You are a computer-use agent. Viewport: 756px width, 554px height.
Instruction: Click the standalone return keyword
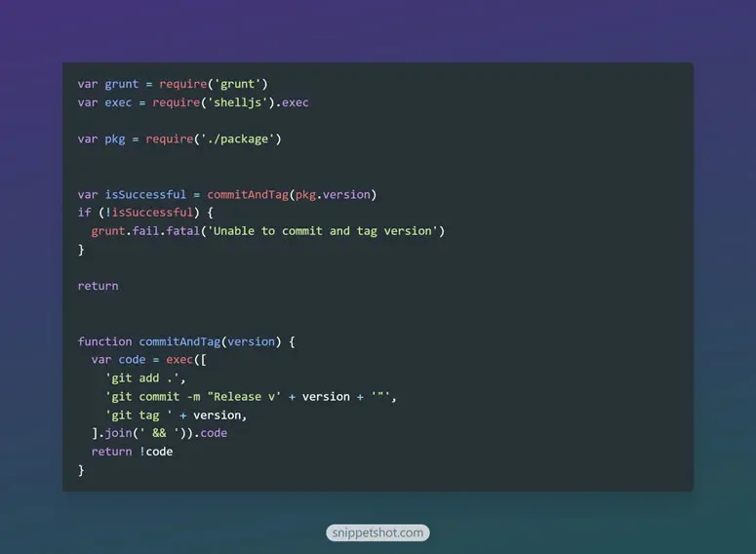click(98, 286)
